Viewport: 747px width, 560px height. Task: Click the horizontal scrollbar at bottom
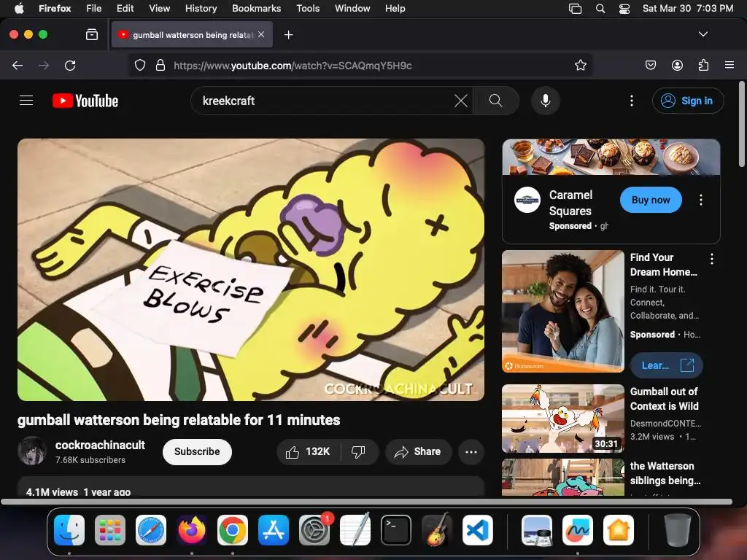click(x=366, y=502)
